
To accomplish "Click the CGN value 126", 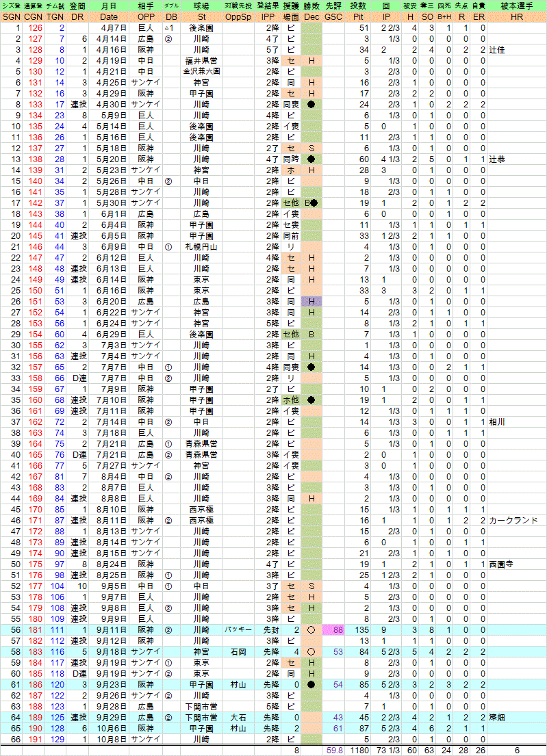I will click(x=35, y=28).
